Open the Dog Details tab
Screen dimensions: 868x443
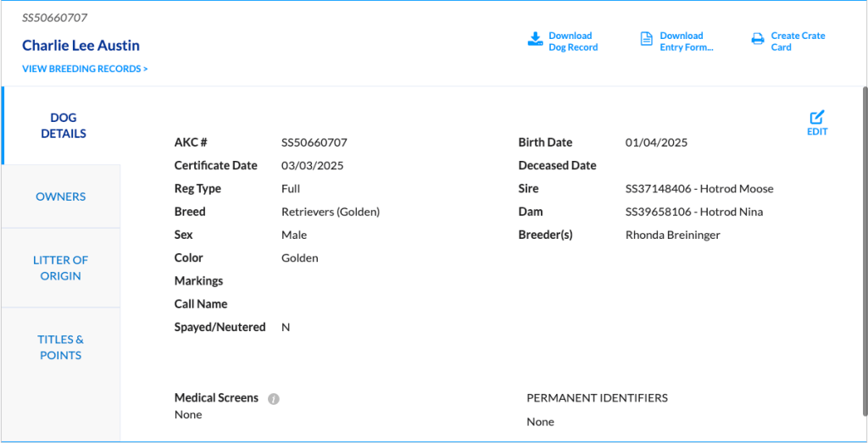pos(64,125)
